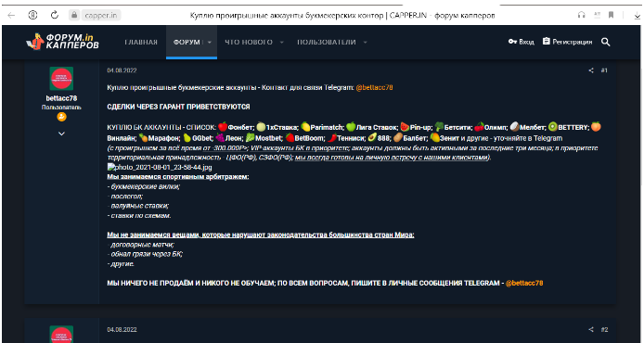Expand the dropdown arrow next to ФОРУМ
The image size is (644, 343).
210,43
